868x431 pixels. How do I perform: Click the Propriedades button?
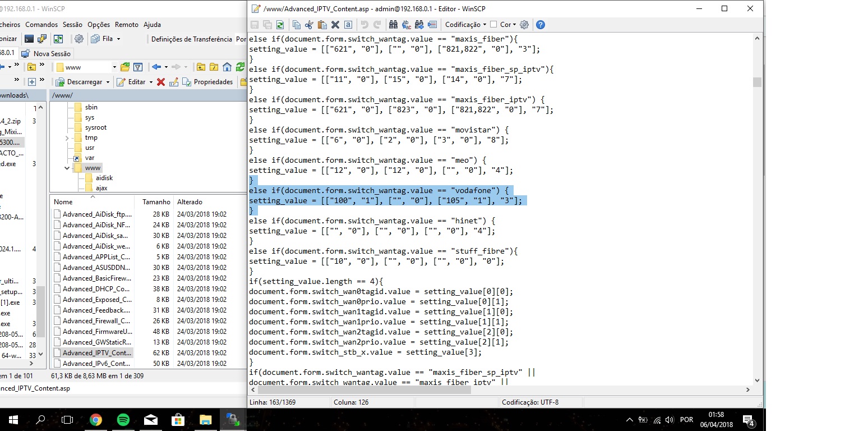(207, 82)
